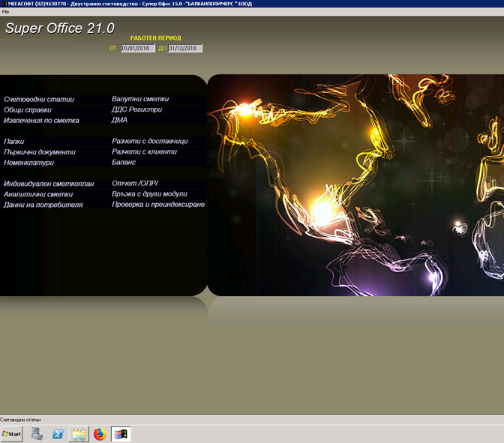Open the File menu

5,12
